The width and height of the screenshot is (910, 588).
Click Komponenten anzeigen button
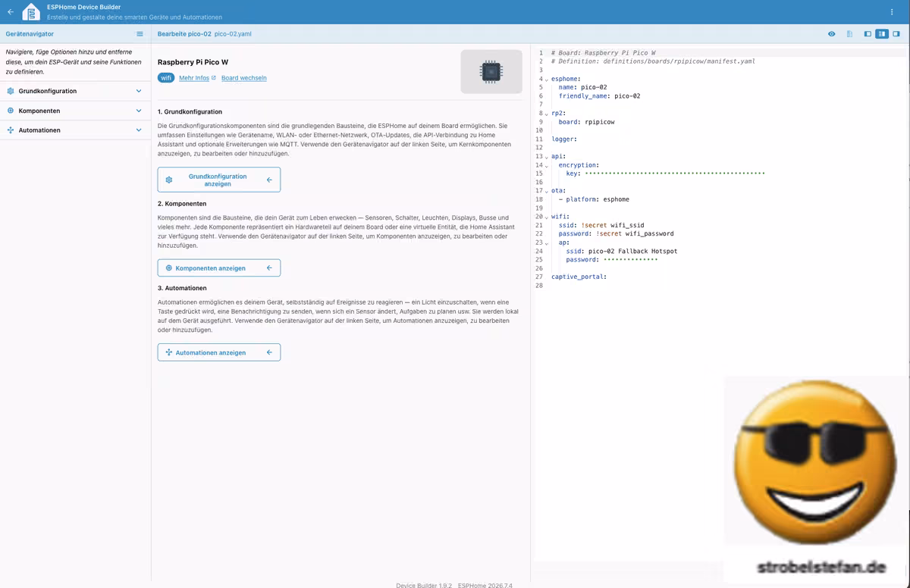point(219,267)
